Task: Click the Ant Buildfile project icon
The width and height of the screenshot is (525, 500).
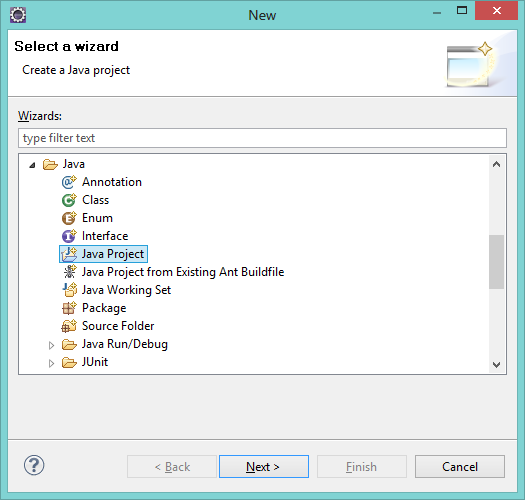Action: click(70, 272)
